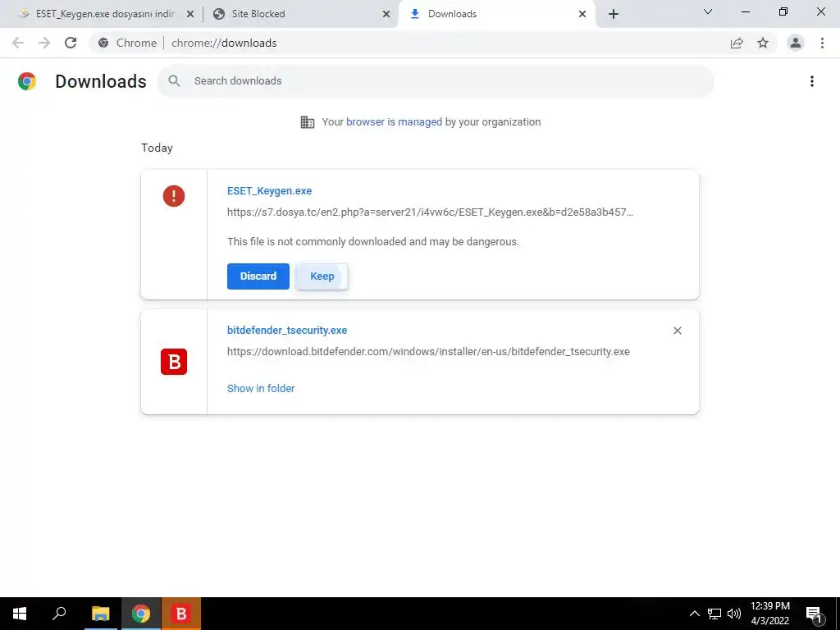Screen dimensions: 840x630
Task: Open File Explorer from the taskbar
Action: click(x=100, y=614)
